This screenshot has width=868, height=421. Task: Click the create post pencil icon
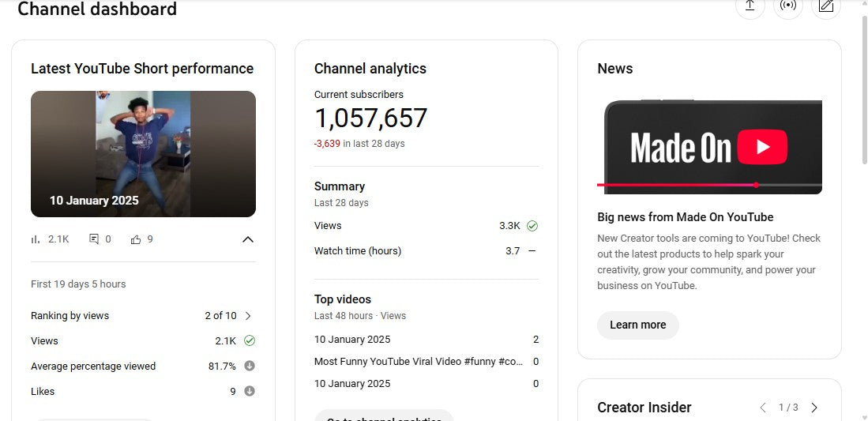(x=826, y=6)
